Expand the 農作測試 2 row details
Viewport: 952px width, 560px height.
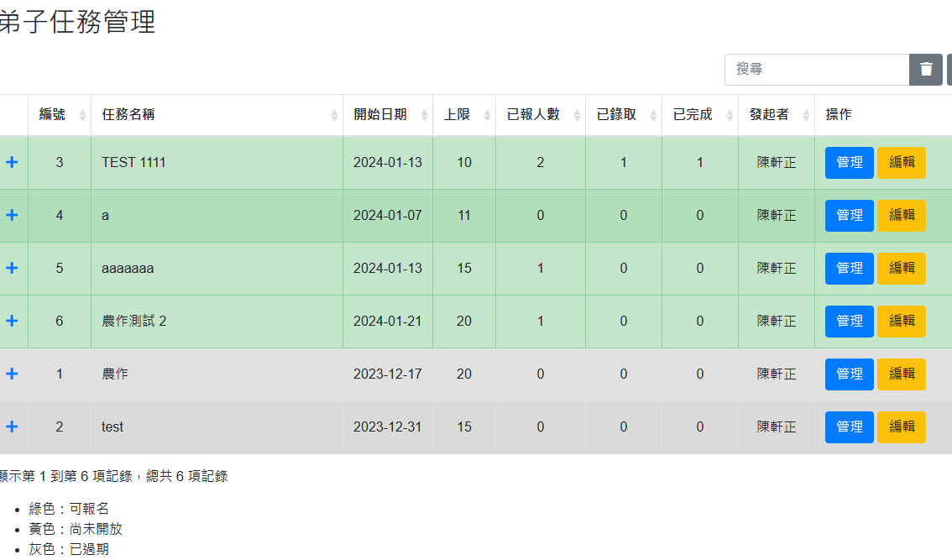coord(12,322)
